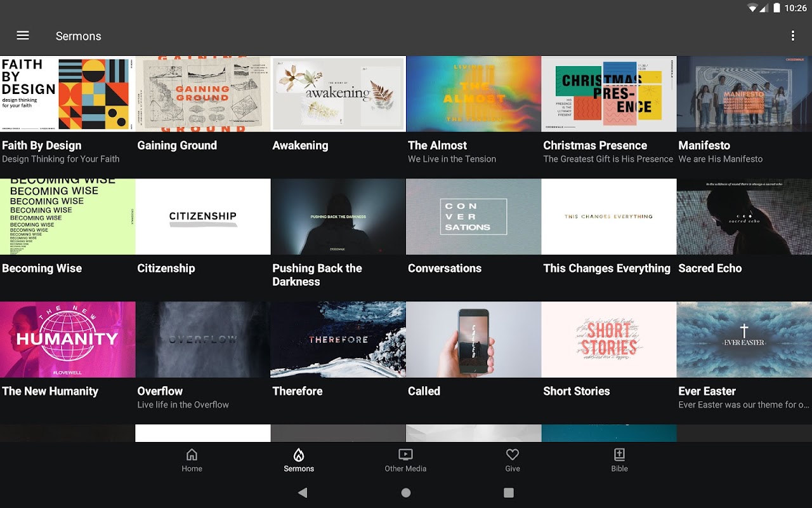Tap the "Sermons" header title
Screen dimensions: 812x508
pyautogui.click(x=79, y=36)
